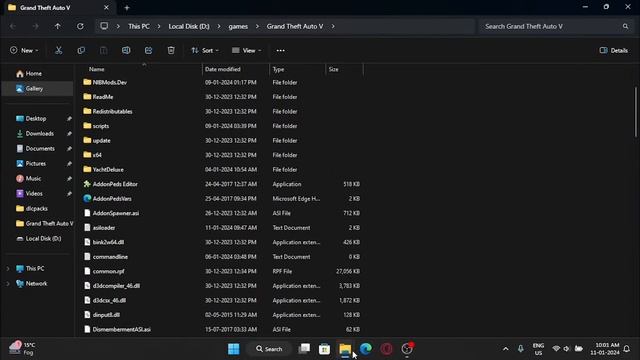Add a new tab plus button
This screenshot has width=640, height=360.
coord(127,8)
